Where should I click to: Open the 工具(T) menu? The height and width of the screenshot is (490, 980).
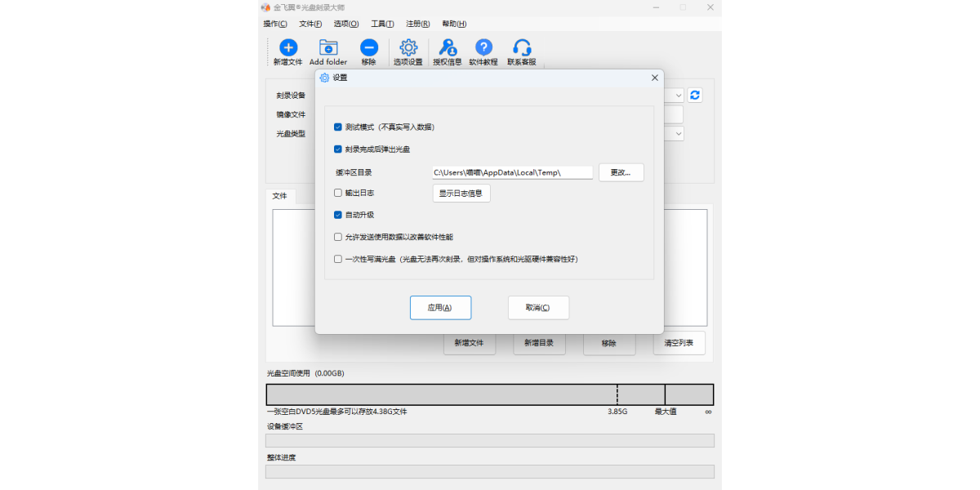pos(382,24)
